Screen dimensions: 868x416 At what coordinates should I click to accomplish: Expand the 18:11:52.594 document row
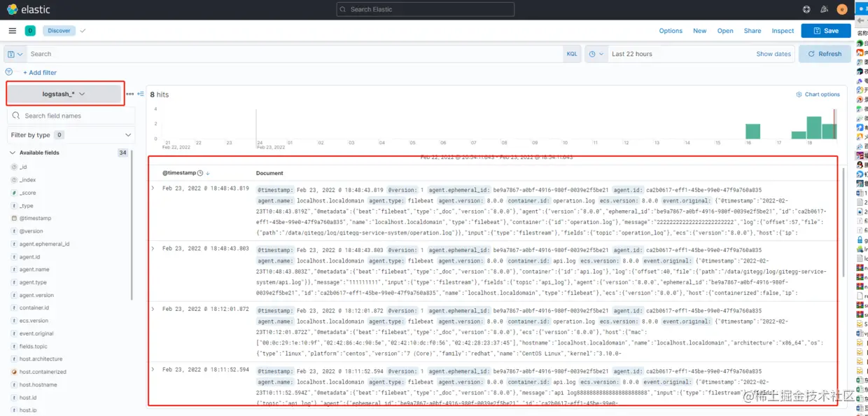153,369
